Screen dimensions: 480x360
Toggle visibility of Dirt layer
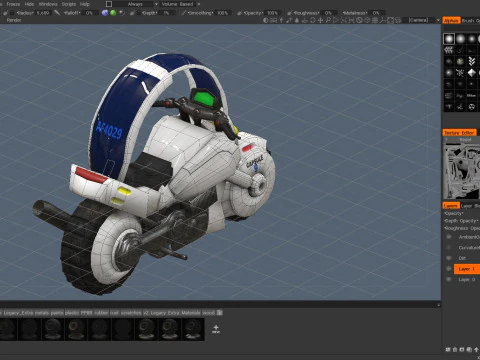[x=449, y=258]
